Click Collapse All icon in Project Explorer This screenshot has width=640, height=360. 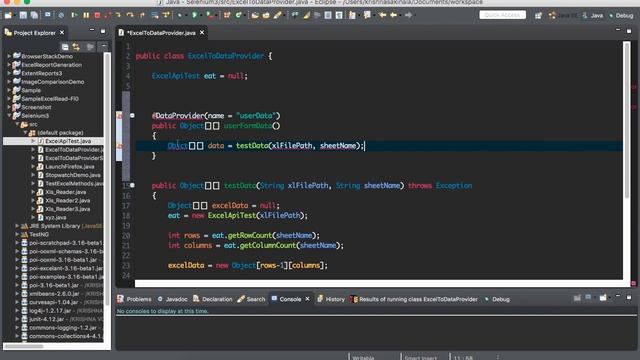(x=65, y=47)
